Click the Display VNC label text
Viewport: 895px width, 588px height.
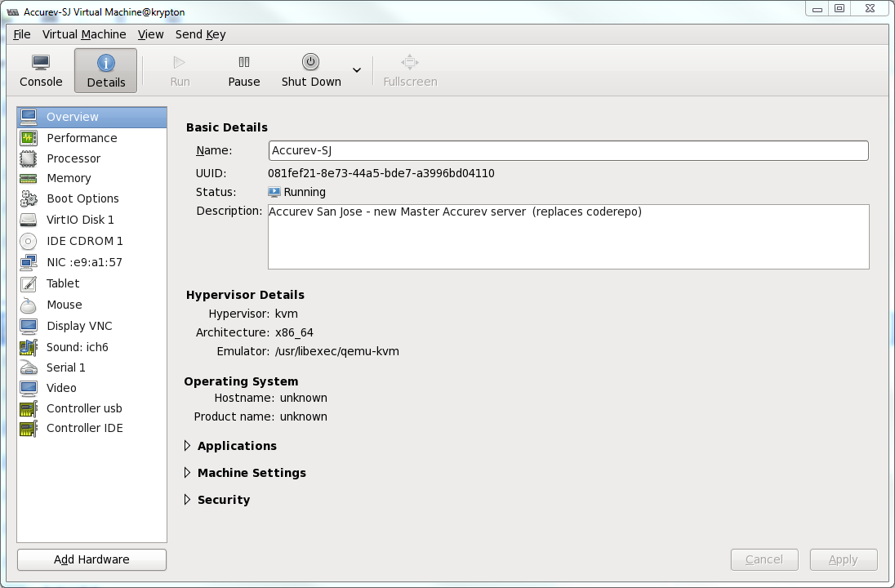point(79,326)
